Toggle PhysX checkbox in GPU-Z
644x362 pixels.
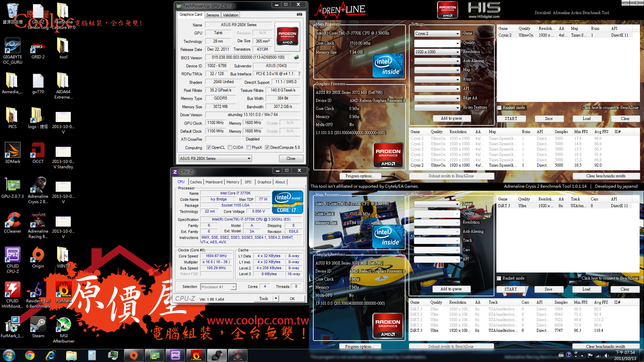click(x=249, y=147)
